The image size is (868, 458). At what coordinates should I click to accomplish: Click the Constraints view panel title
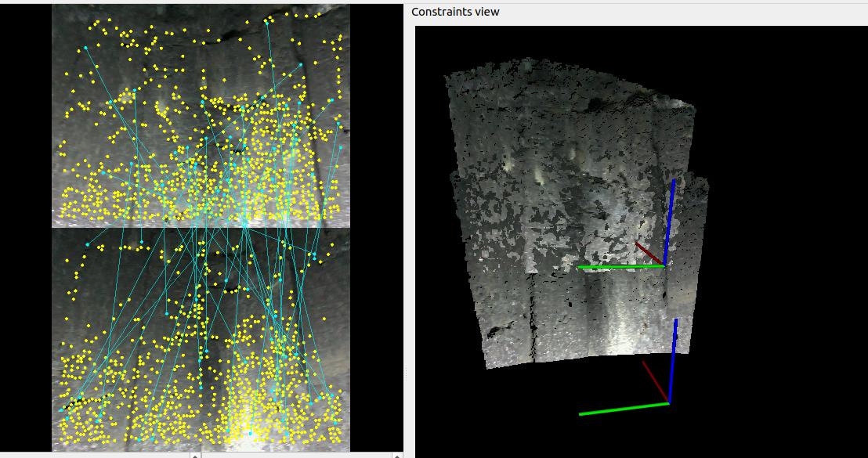coord(455,12)
